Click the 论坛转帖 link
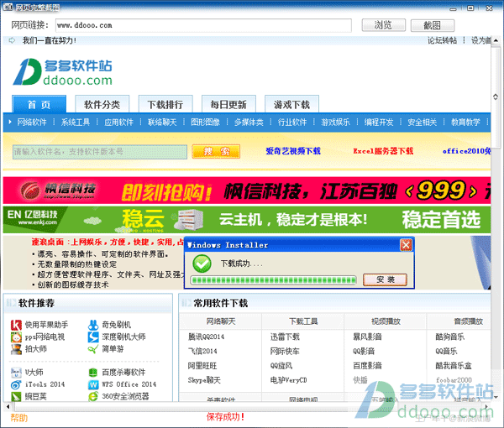This screenshot has width=504, height=428. tap(442, 40)
